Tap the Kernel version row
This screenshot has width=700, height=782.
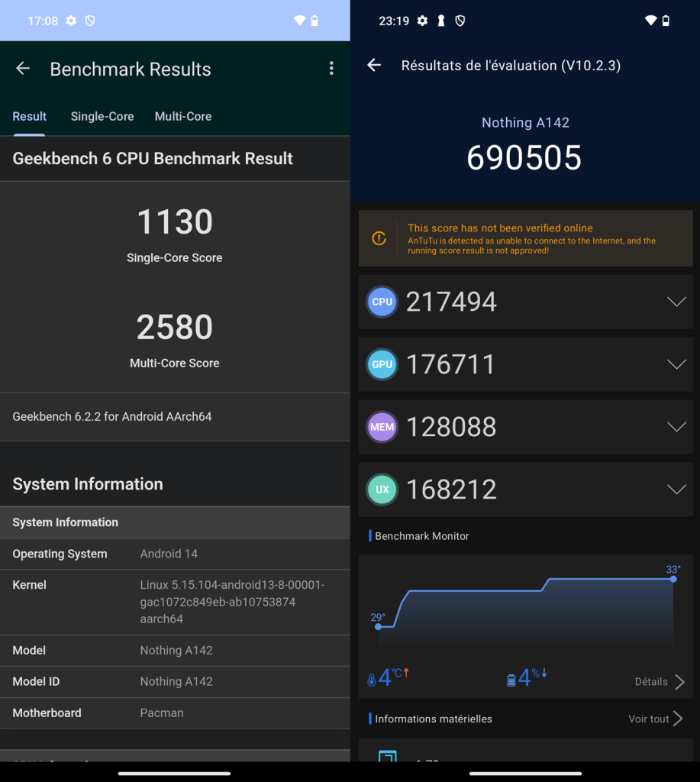[x=175, y=602]
